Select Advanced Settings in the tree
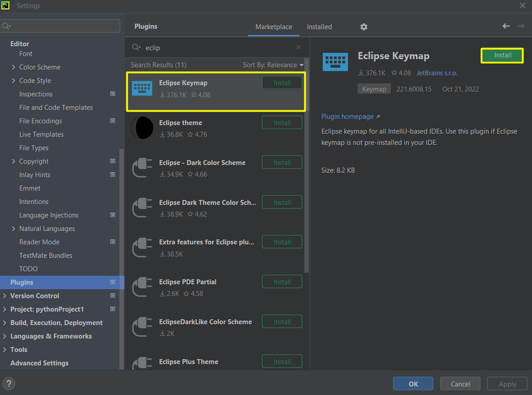Image resolution: width=532 pixels, height=395 pixels. point(39,363)
